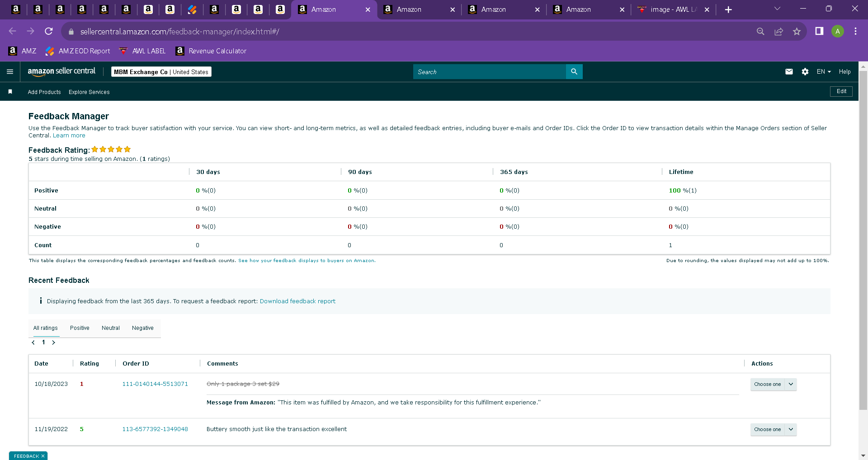
Task: Close the image - AWL LABEL tab
Action: point(707,9)
